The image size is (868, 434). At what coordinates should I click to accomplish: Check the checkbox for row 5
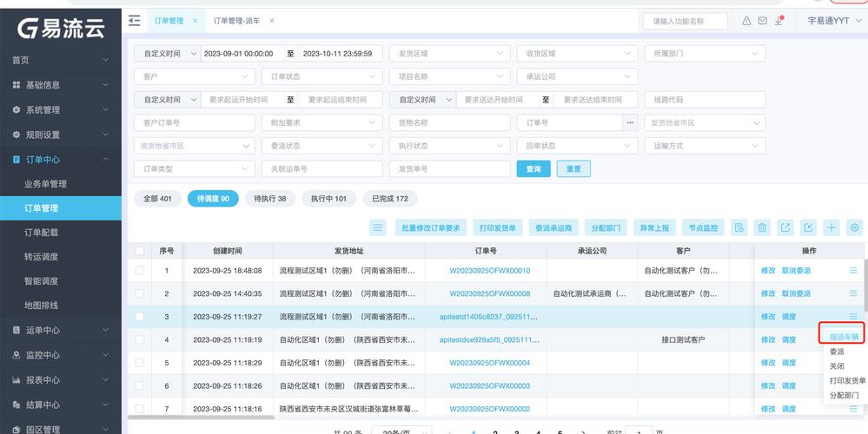coord(140,363)
